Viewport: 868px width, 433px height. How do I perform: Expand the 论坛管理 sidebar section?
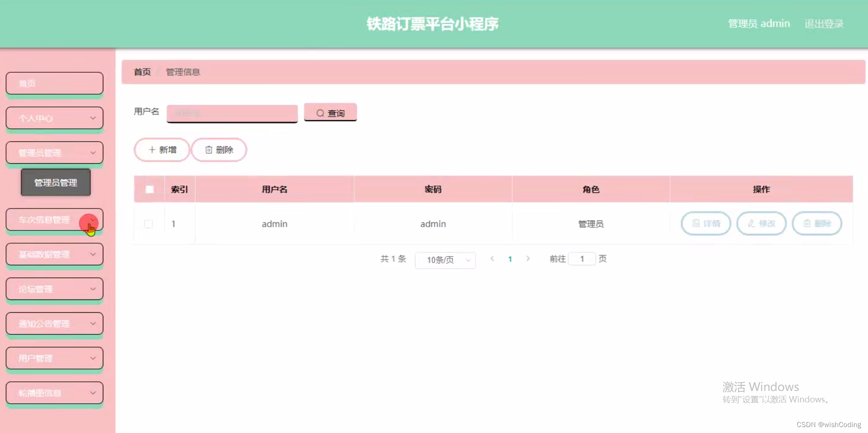[54, 289]
